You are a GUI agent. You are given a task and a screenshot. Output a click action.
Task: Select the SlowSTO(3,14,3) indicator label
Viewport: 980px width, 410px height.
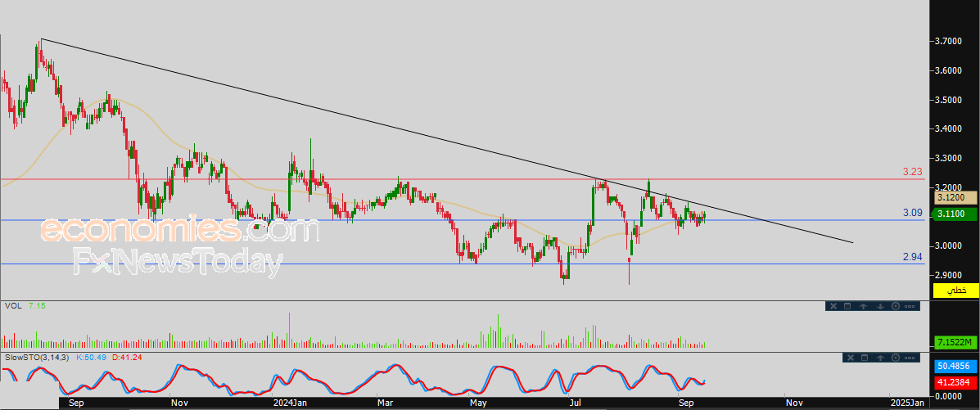(x=38, y=357)
